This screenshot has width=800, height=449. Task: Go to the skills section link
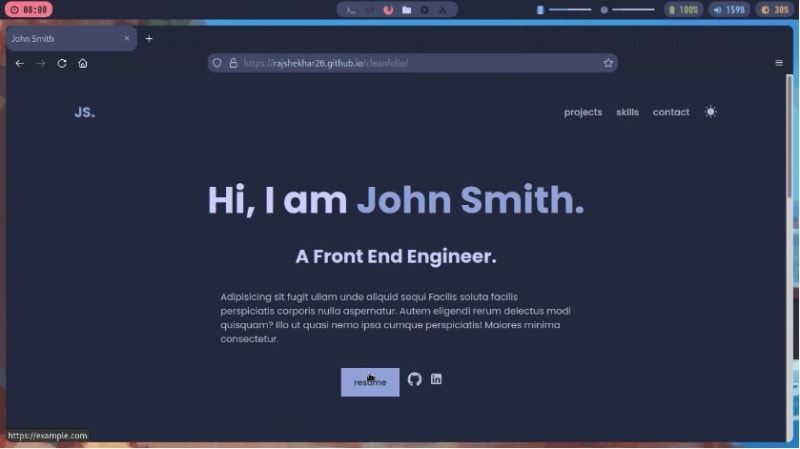pyautogui.click(x=627, y=112)
